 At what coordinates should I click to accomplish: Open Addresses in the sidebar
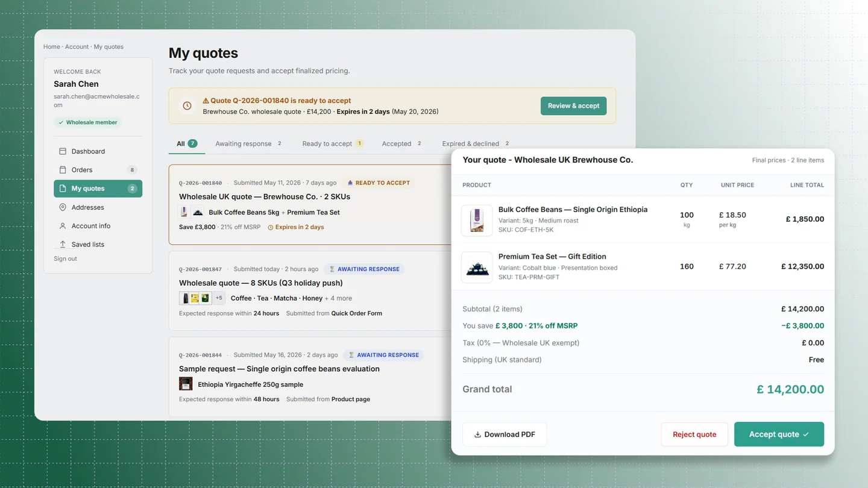[98, 207]
